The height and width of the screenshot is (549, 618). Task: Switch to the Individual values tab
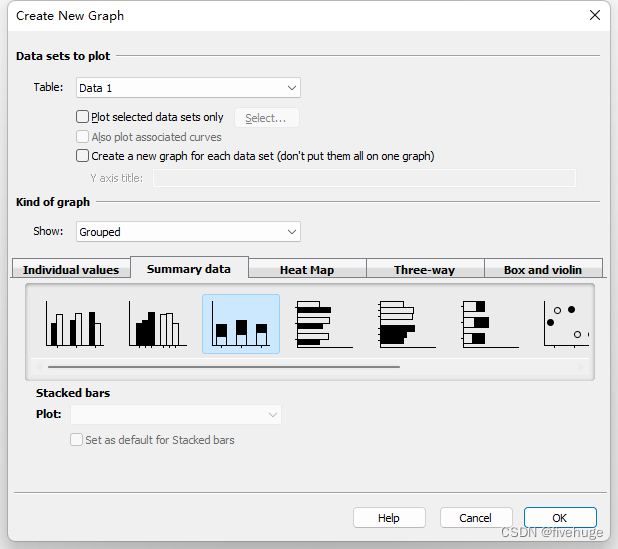(x=71, y=270)
